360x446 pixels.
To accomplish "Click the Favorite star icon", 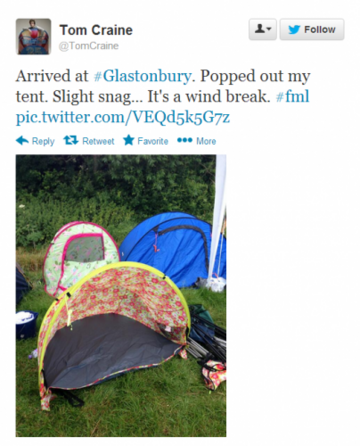I will click(x=129, y=140).
